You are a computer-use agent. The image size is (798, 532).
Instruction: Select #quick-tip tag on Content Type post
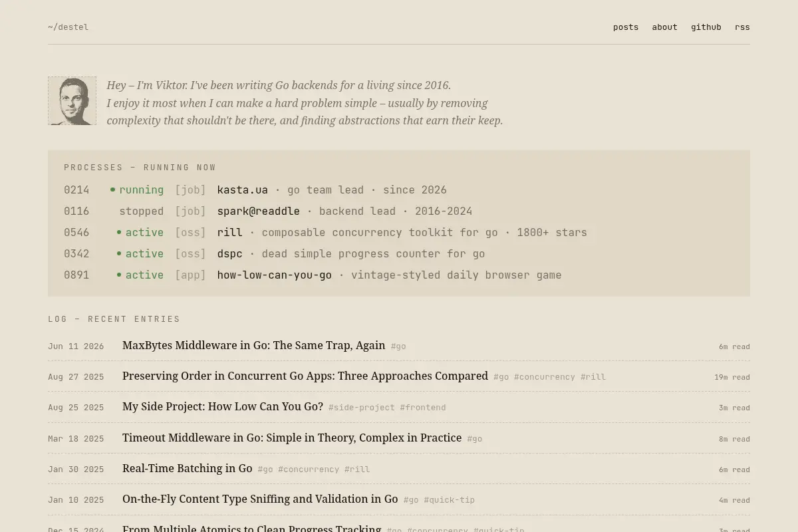click(x=450, y=500)
